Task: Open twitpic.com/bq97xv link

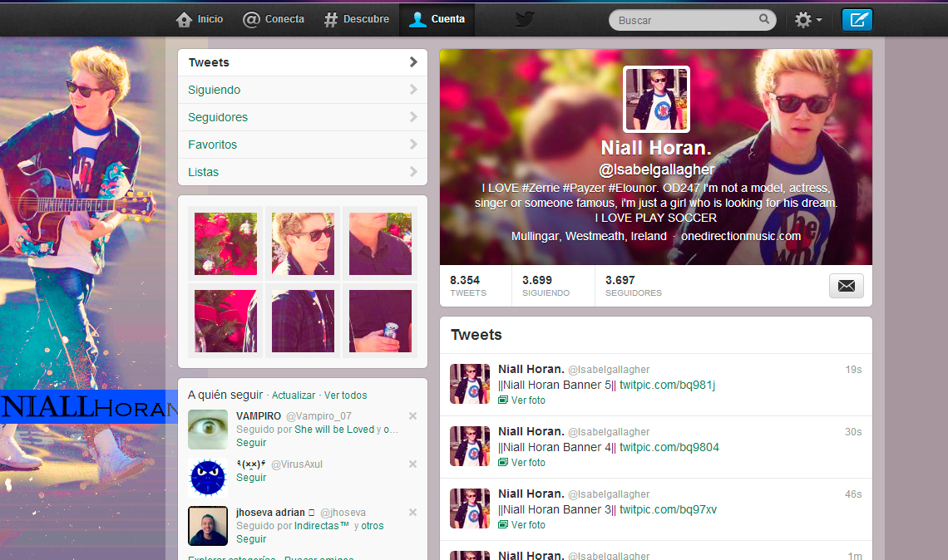Action: [x=668, y=509]
